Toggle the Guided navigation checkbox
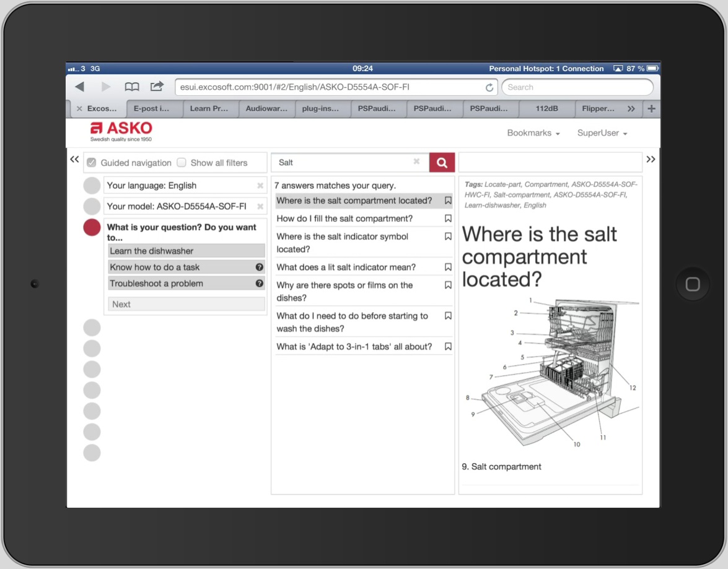Viewport: 728px width, 569px height. tap(92, 163)
